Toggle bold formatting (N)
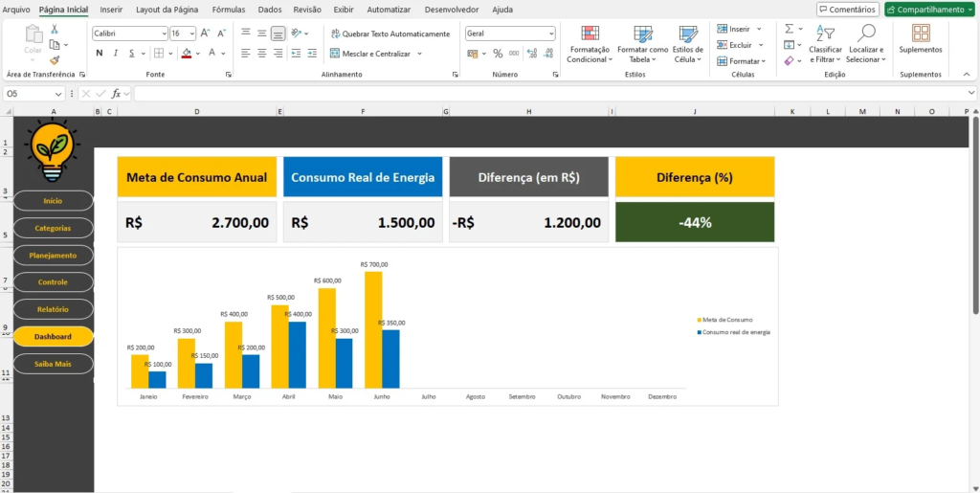 99,54
